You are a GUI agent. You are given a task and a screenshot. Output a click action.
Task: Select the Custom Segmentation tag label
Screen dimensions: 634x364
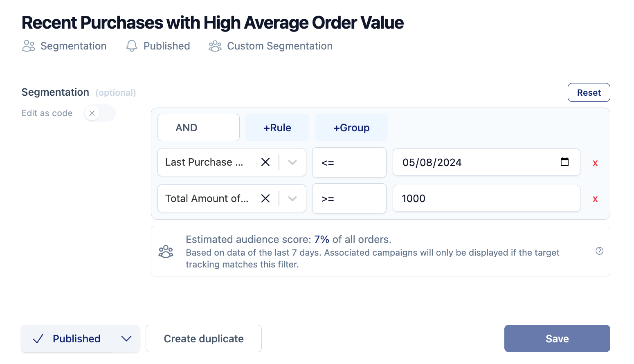point(280,46)
